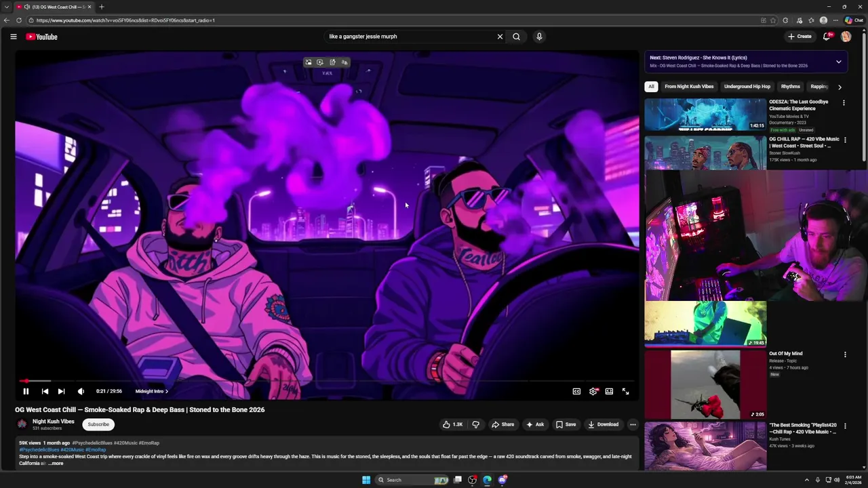Open the YouTube guide hamburger menu

(14, 37)
